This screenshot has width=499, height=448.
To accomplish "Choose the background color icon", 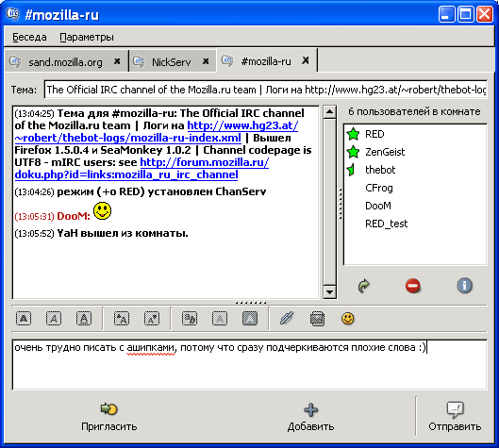I will pyautogui.click(x=250, y=319).
